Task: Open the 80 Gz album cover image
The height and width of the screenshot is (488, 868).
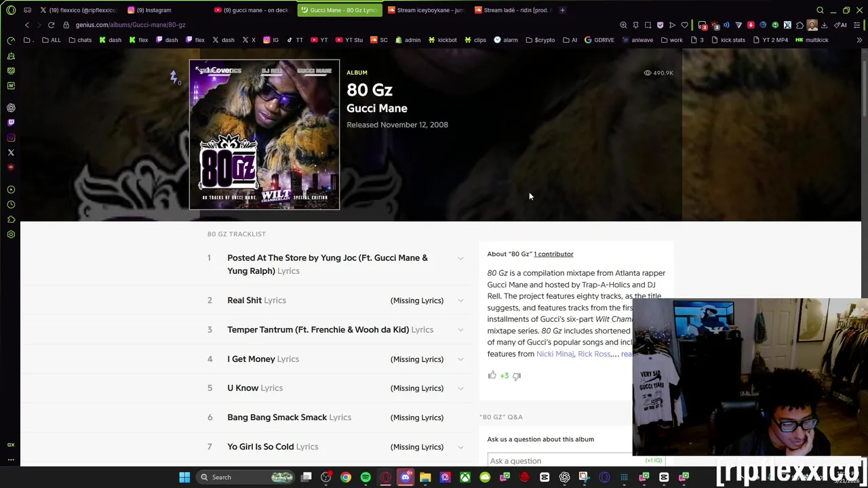Action: click(x=264, y=135)
